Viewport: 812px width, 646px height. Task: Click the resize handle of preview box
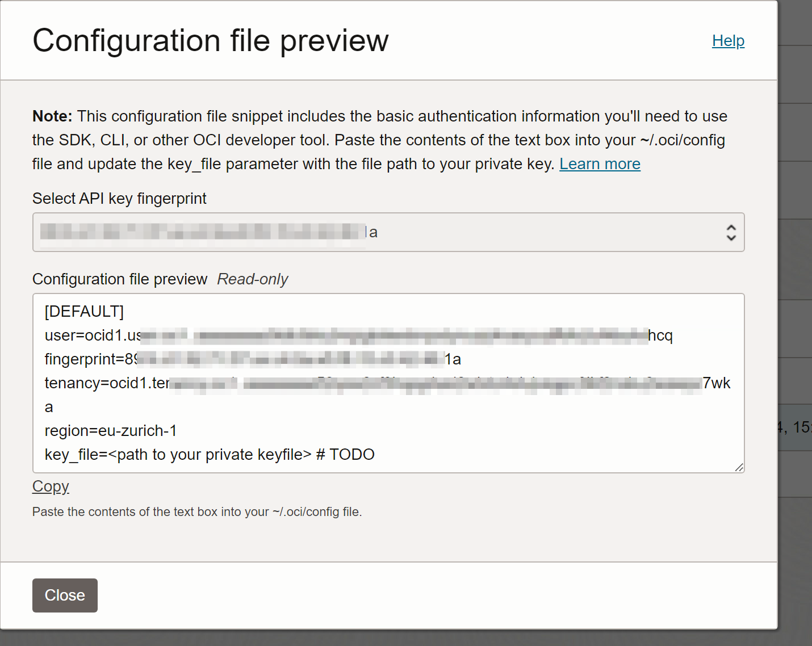coord(739,467)
